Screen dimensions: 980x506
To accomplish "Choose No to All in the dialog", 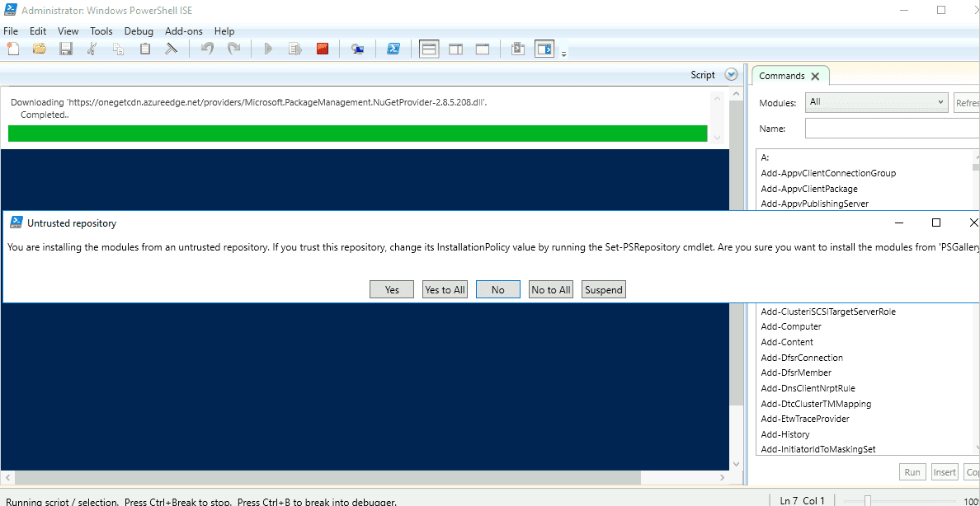I will click(x=550, y=289).
